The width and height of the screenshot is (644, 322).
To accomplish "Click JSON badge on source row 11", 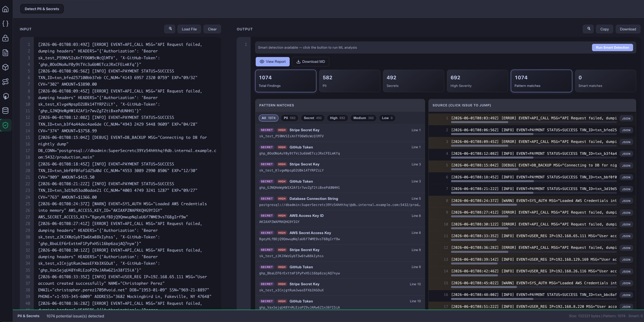I will coord(626,236).
